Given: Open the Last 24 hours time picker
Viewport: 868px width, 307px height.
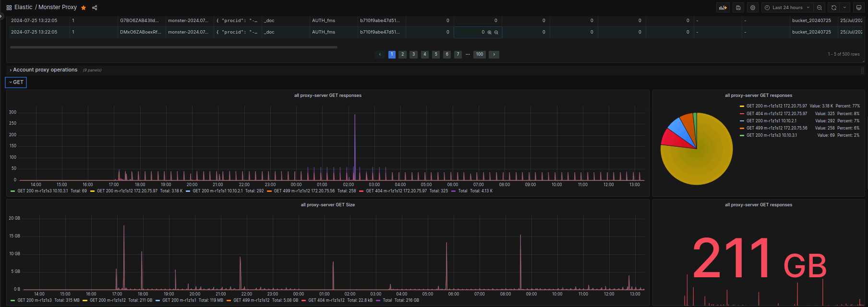Looking at the screenshot, I should pos(787,8).
